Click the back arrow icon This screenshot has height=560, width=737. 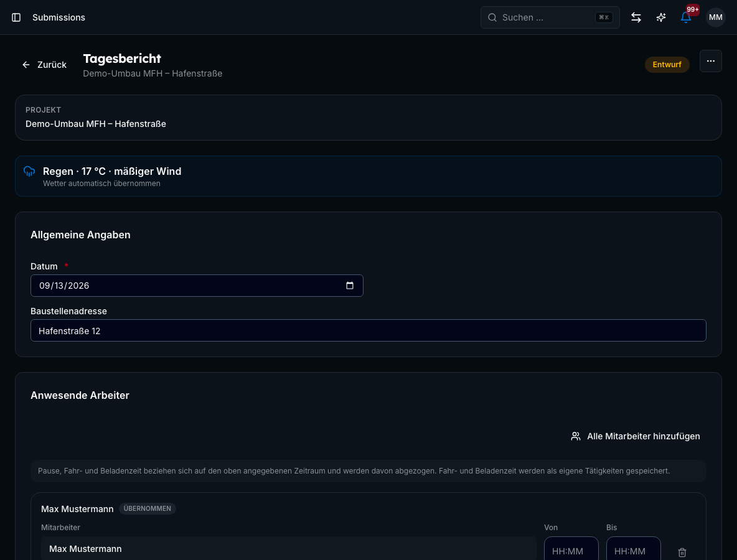(x=26, y=65)
